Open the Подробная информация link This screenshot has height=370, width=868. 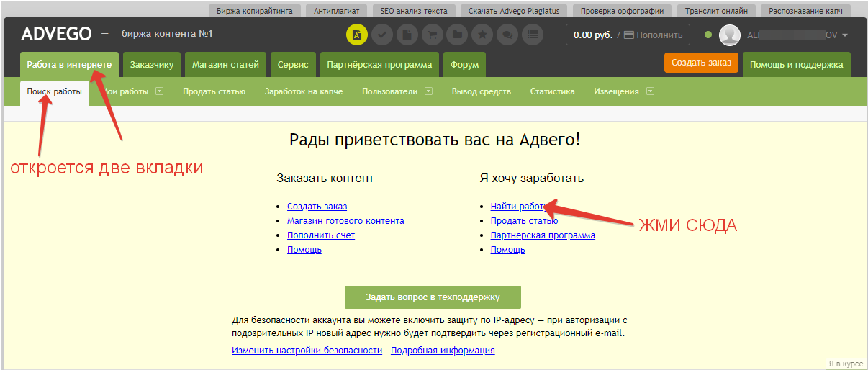(443, 351)
